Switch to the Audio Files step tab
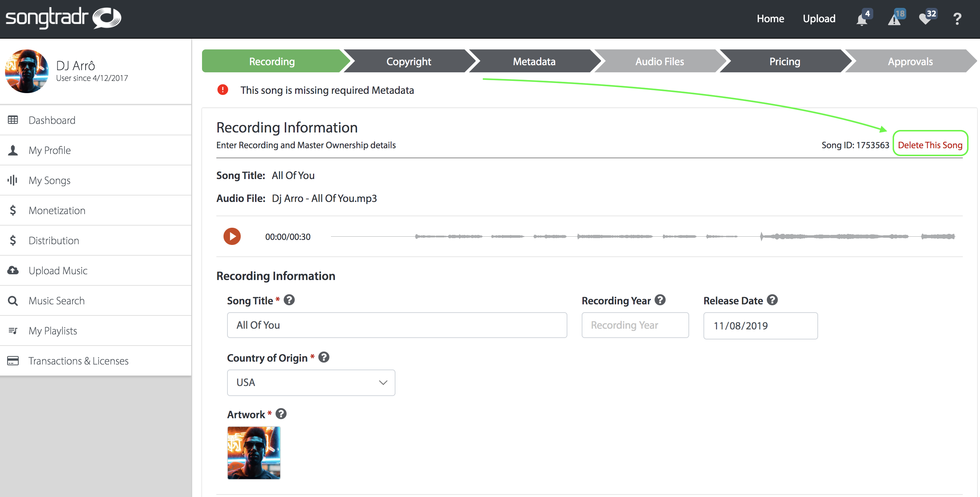980x497 pixels. 659,61
